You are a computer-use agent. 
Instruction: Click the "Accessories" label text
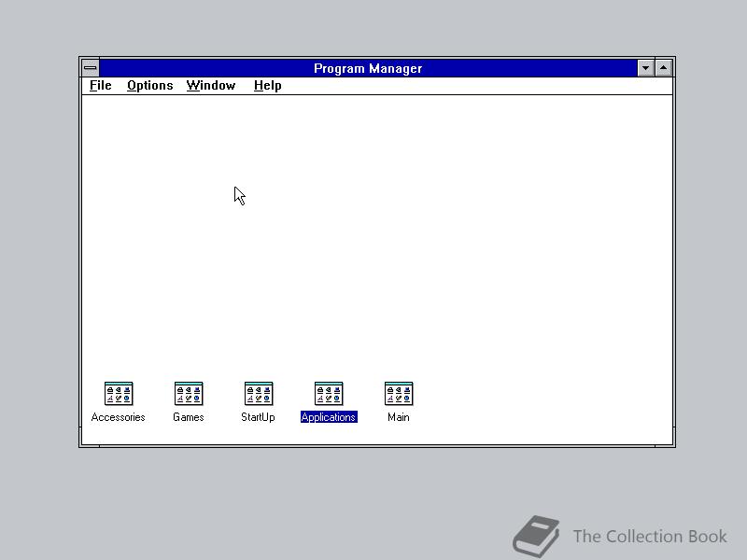click(119, 417)
